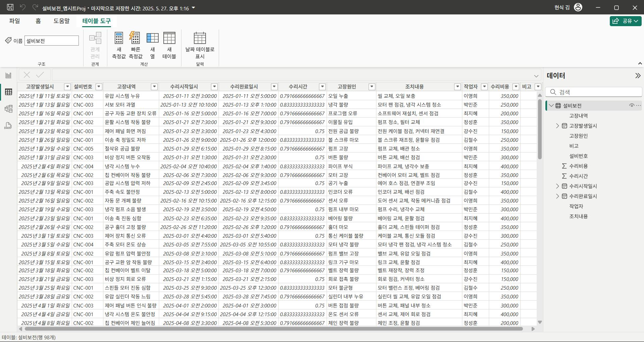Create a 빠른 측정값 quick measure
644x342 pixels.
(136, 45)
